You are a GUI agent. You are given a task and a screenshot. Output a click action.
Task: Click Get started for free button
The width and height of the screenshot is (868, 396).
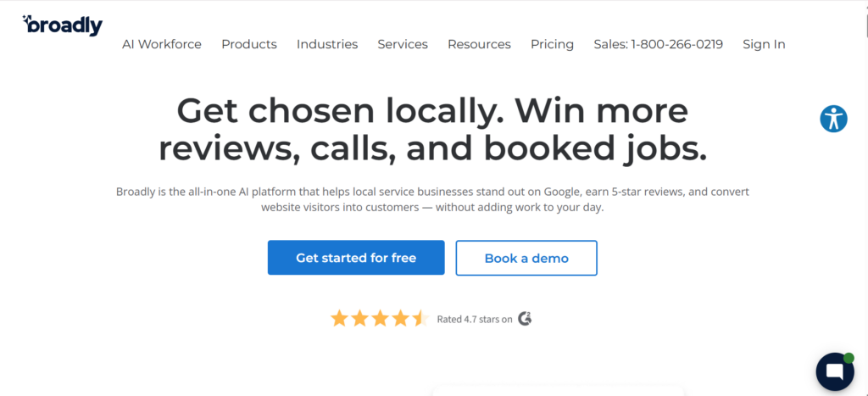coord(356,258)
